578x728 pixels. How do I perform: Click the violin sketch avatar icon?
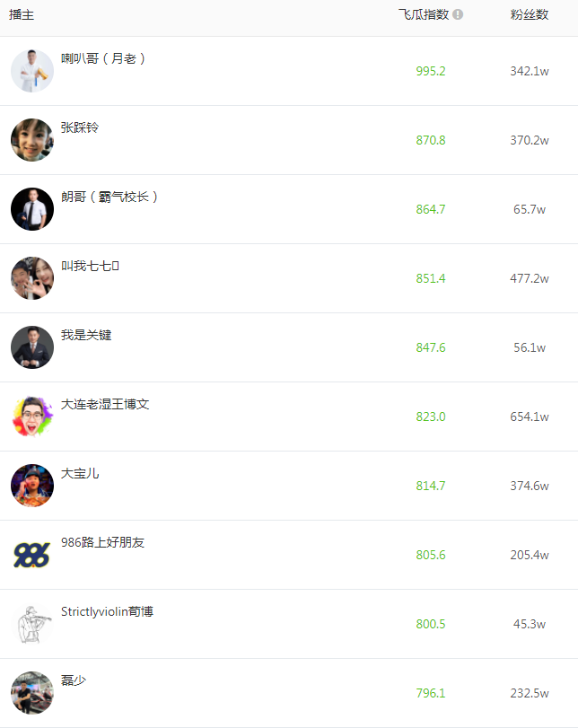click(32, 624)
